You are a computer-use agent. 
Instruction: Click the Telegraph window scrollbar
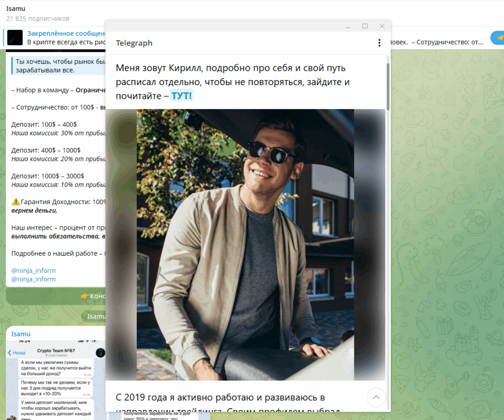pyautogui.click(x=388, y=84)
